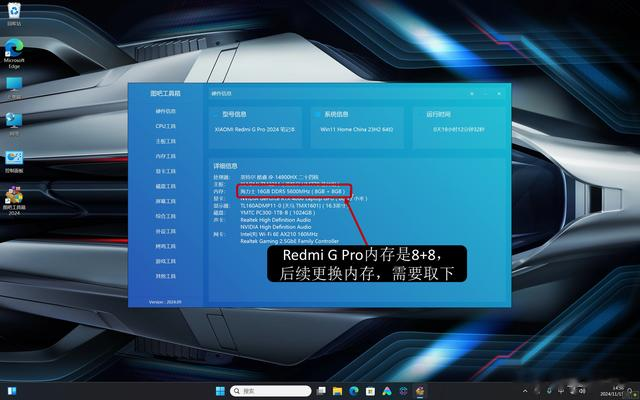
Task: Click the taskbar search box
Action: tap(270, 391)
